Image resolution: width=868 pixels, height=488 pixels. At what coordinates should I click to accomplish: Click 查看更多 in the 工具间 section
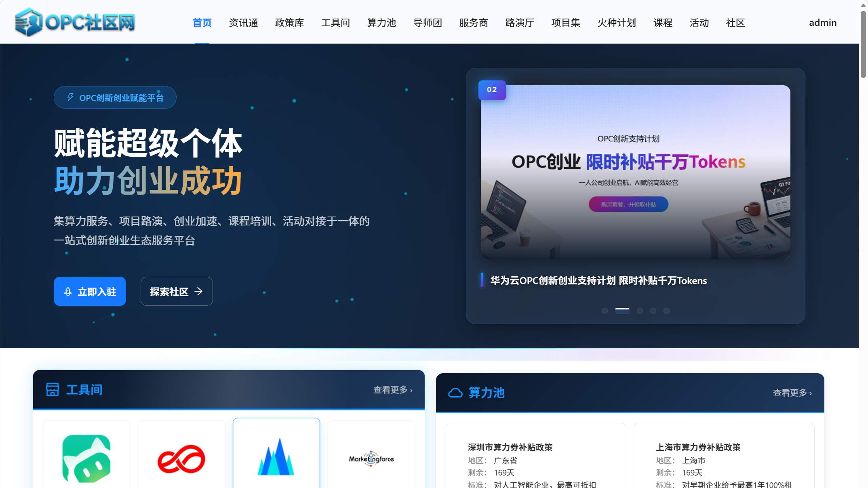(393, 390)
